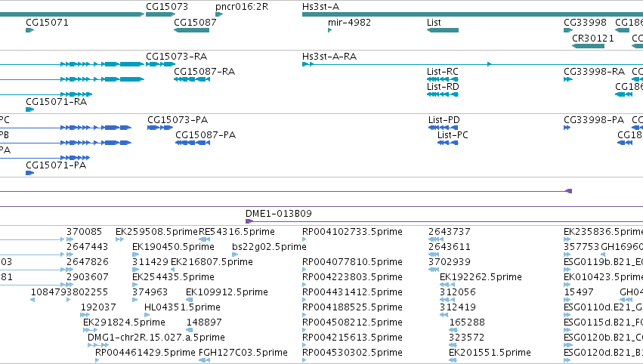Select EST RP004215613.5prime
The image size is (643, 364).
(x=352, y=338)
